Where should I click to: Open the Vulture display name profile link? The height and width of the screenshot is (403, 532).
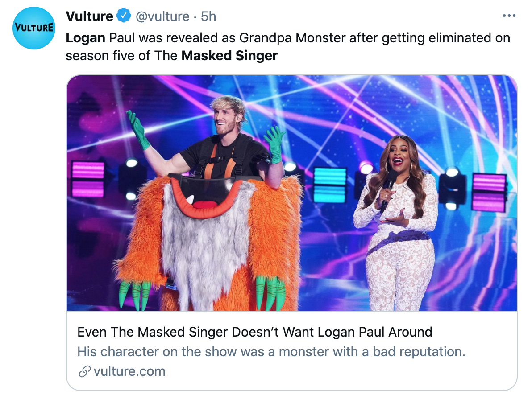coord(89,16)
